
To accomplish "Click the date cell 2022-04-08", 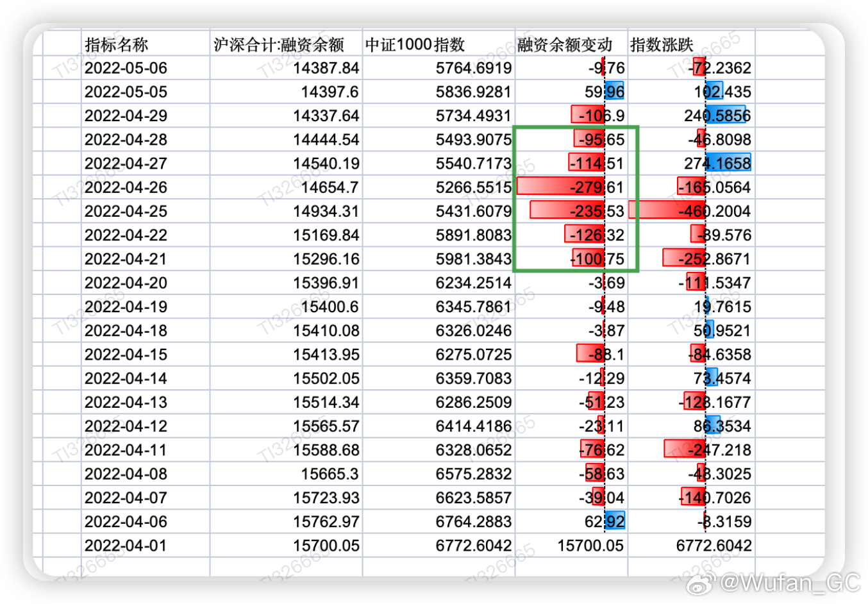I will coord(146,474).
